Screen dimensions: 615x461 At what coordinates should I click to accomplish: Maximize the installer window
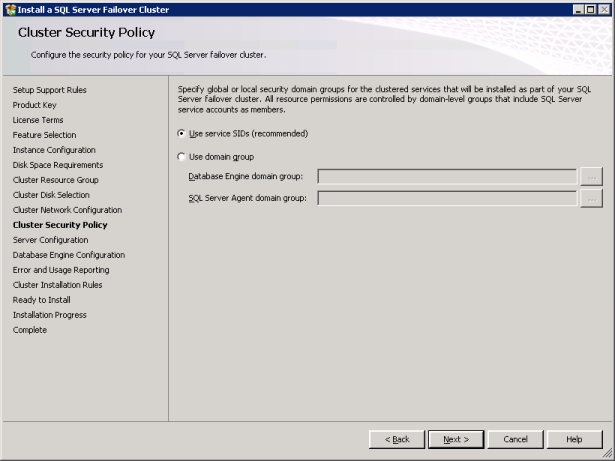(591, 10)
